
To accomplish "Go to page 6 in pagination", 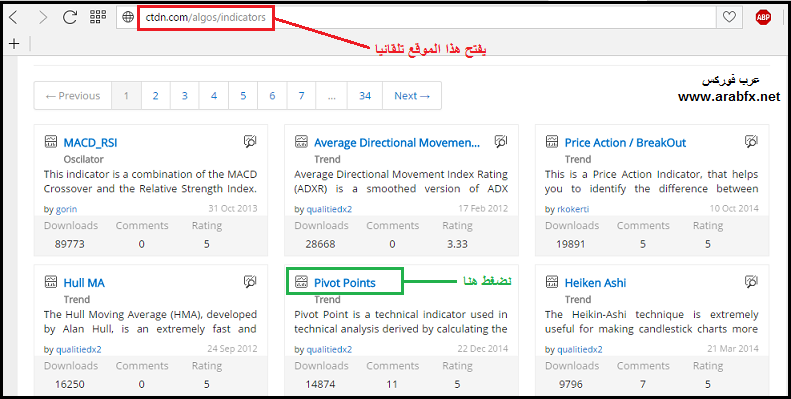I will [x=272, y=95].
